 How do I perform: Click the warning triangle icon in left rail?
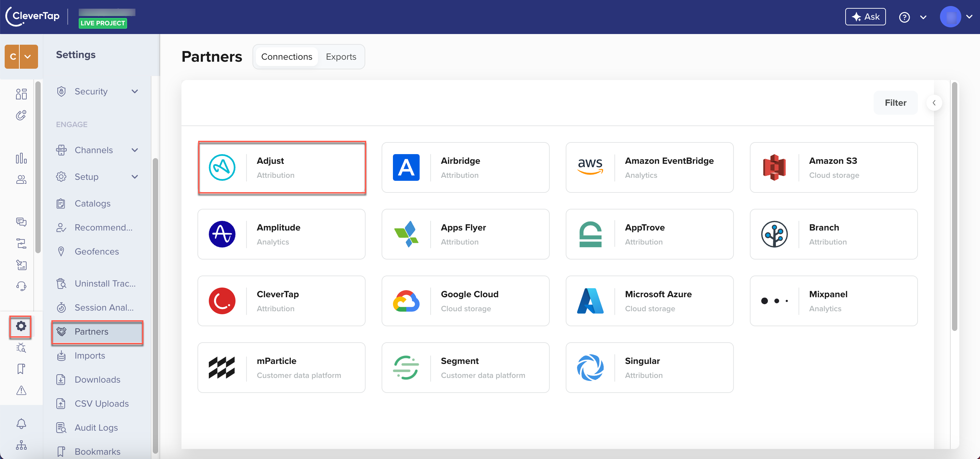pos(21,390)
